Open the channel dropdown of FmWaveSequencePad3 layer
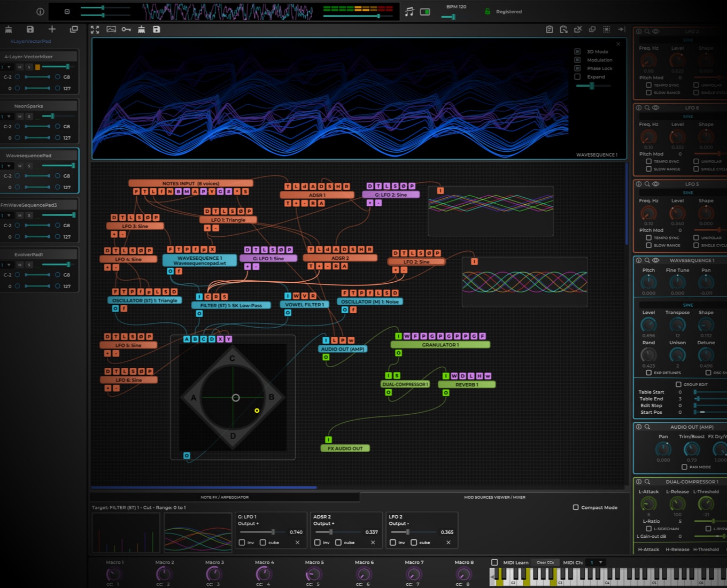 tap(6, 215)
